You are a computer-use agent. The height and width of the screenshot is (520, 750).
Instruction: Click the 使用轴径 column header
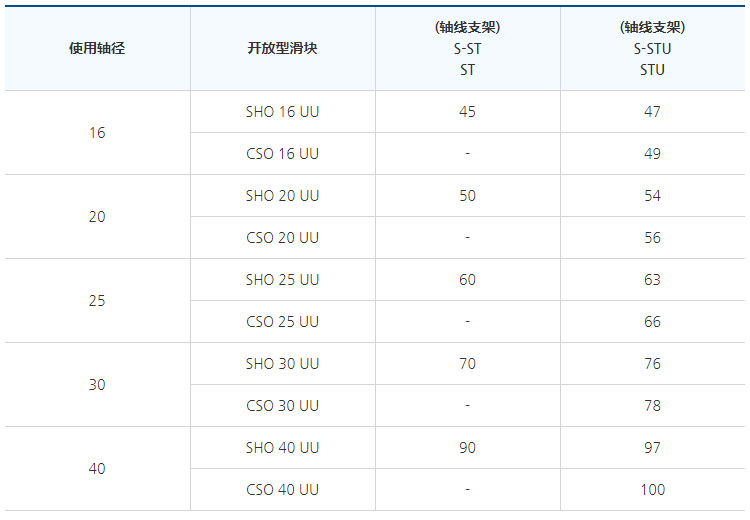pos(97,48)
